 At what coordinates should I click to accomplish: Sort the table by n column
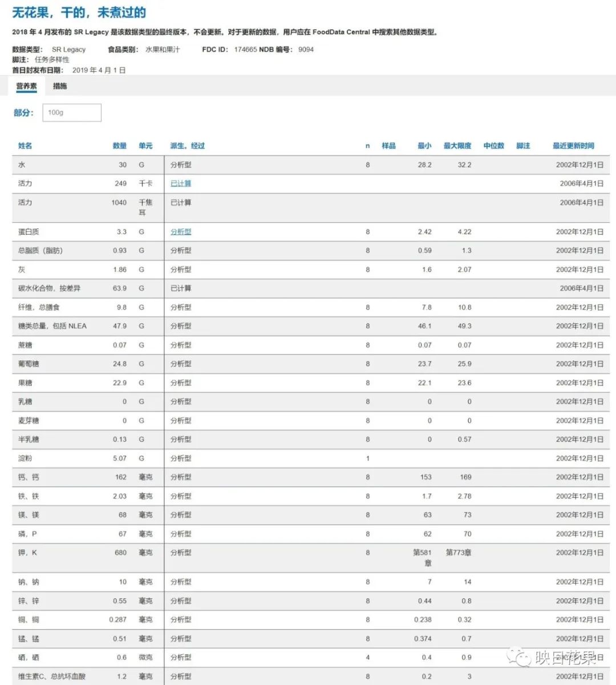point(367,146)
